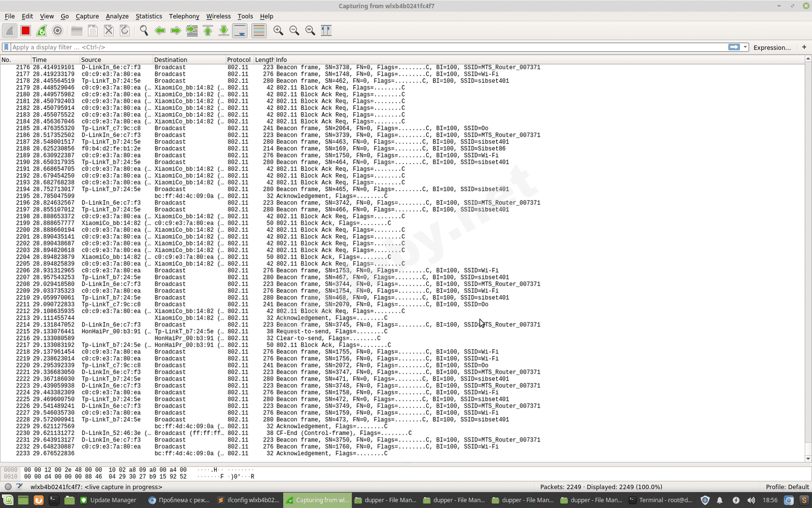This screenshot has width=812, height=508.
Task: Open the Analyze menu
Action: tap(117, 16)
